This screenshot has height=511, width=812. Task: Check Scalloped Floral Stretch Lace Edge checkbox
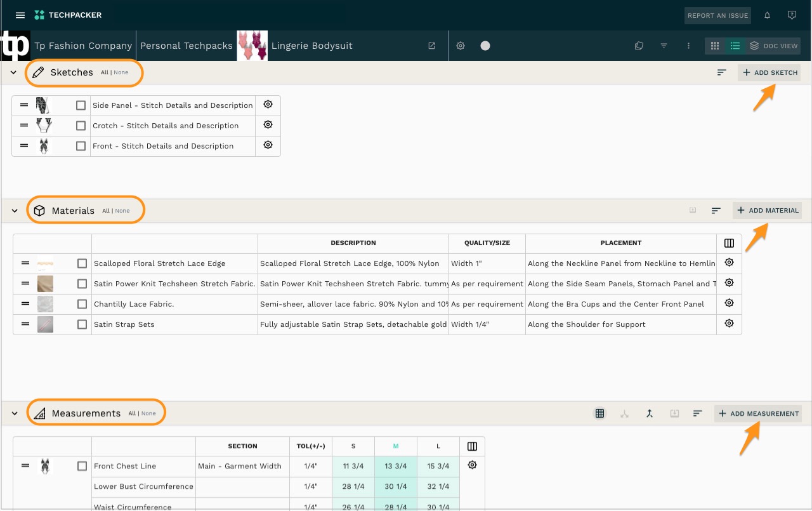82,263
